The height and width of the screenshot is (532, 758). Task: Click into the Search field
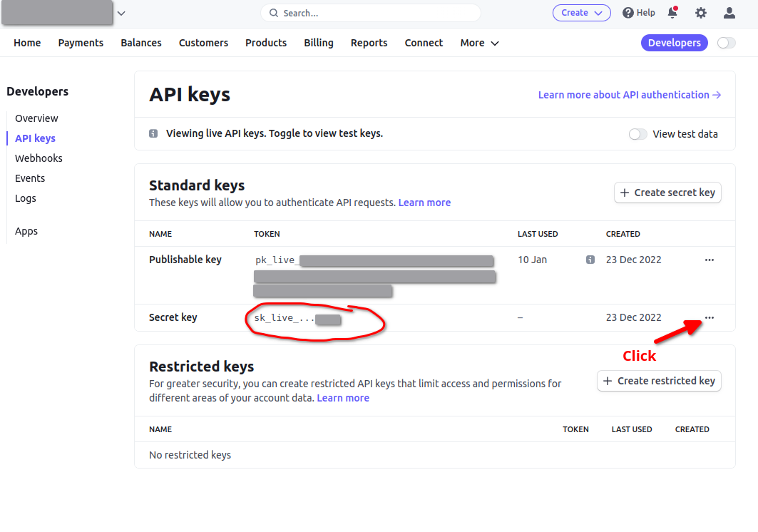(x=371, y=13)
